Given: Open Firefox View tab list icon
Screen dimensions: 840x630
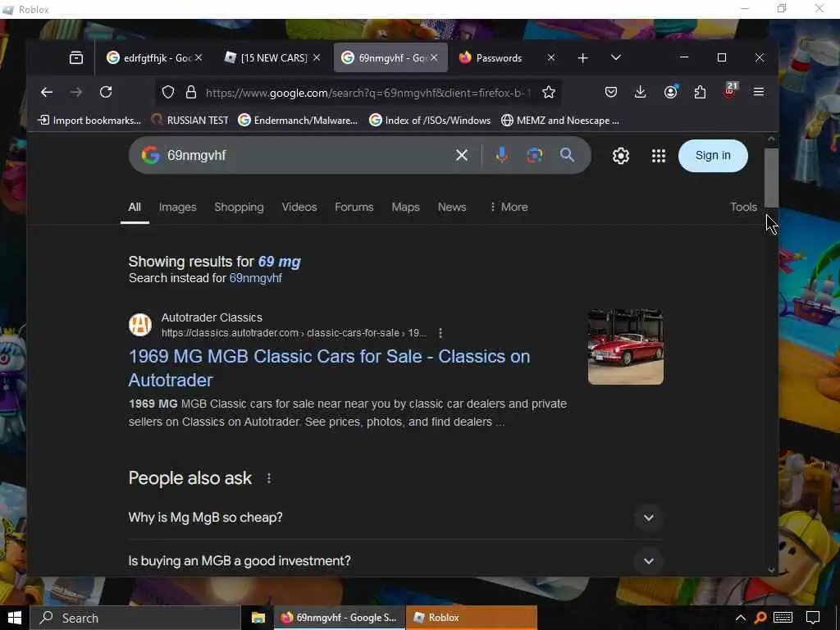Looking at the screenshot, I should pyautogui.click(x=76, y=58).
